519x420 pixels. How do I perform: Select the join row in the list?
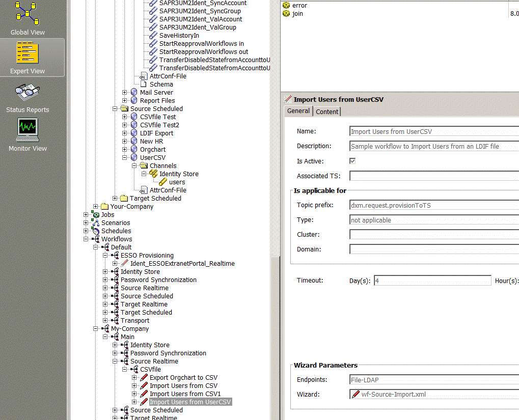pos(297,14)
